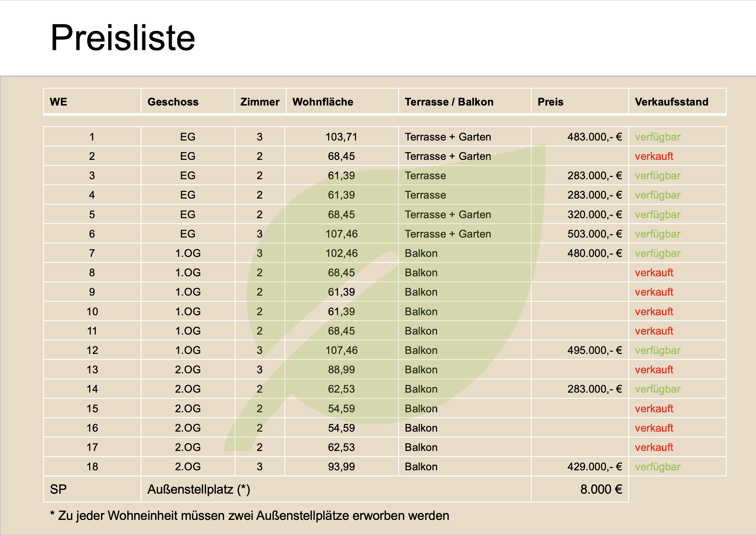756x535 pixels.
Task: Click the footnote about two Außenstellplätze
Action: click(249, 516)
